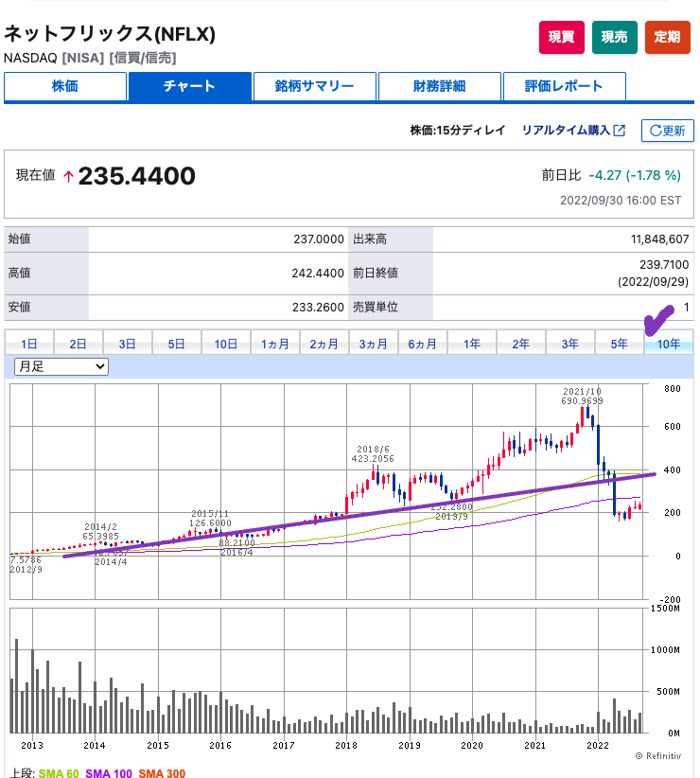Image resolution: width=700 pixels, height=778 pixels.
Task: Click the 2015/11 126.6000 chart label
Action: pyautogui.click(x=211, y=519)
